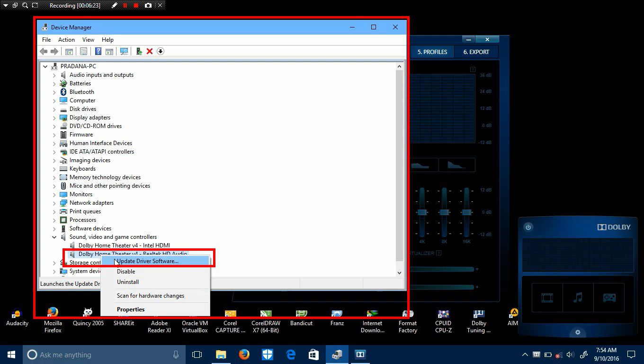Switch to the 5. PROFILES tab

pyautogui.click(x=432, y=52)
